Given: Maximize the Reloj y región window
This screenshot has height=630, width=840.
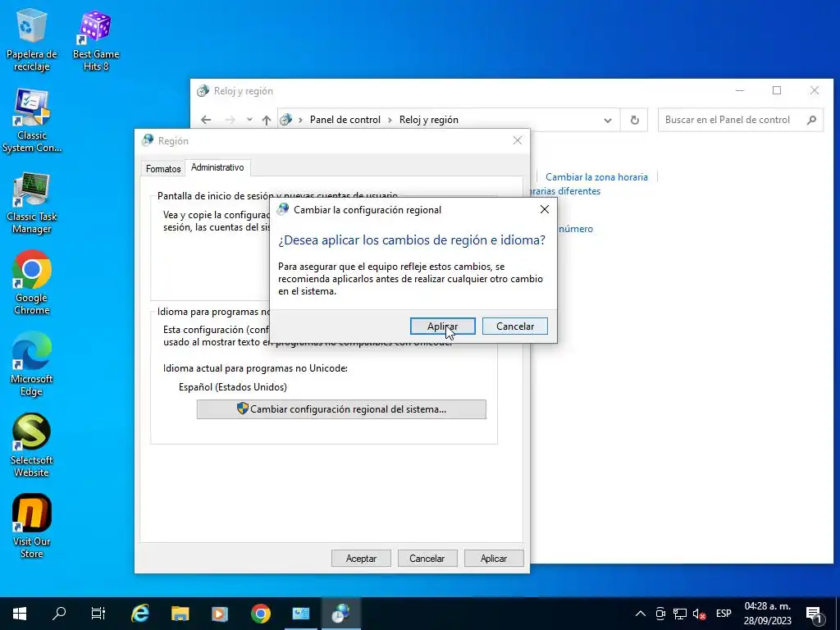Looking at the screenshot, I should point(777,90).
